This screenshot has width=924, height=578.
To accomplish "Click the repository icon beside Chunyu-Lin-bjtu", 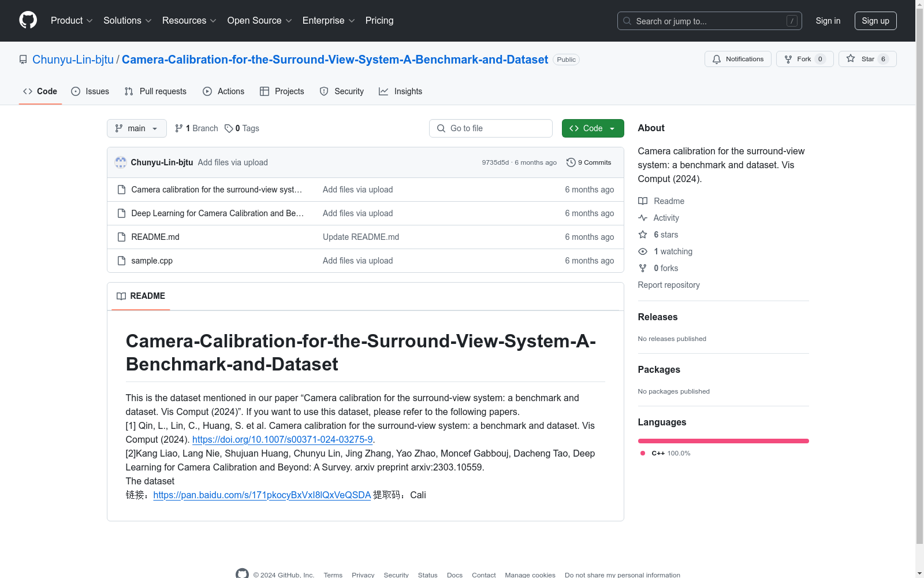I will point(23,60).
